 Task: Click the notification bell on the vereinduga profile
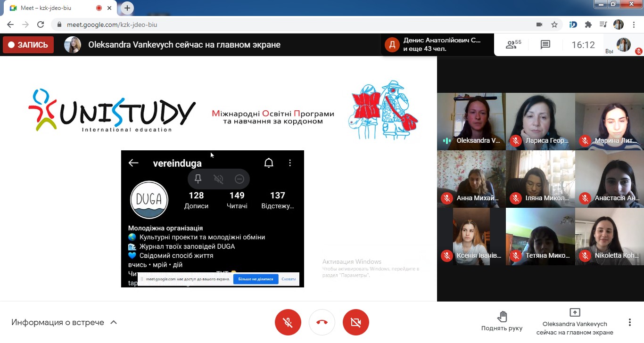[x=269, y=163]
